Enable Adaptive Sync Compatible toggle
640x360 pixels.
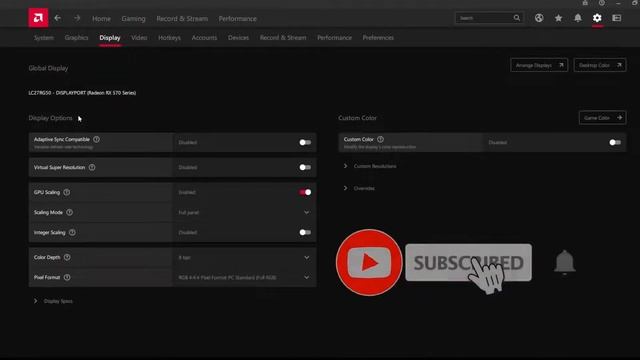click(x=305, y=142)
